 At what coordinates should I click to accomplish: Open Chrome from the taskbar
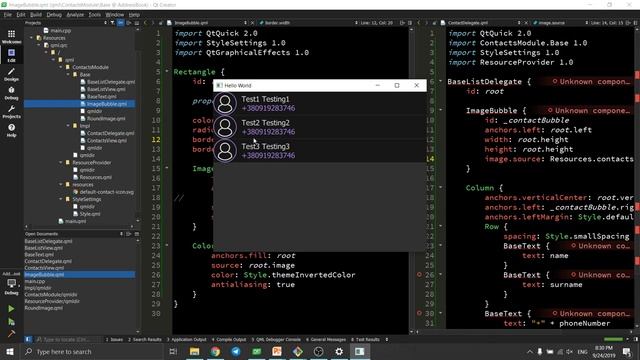tap(215, 351)
